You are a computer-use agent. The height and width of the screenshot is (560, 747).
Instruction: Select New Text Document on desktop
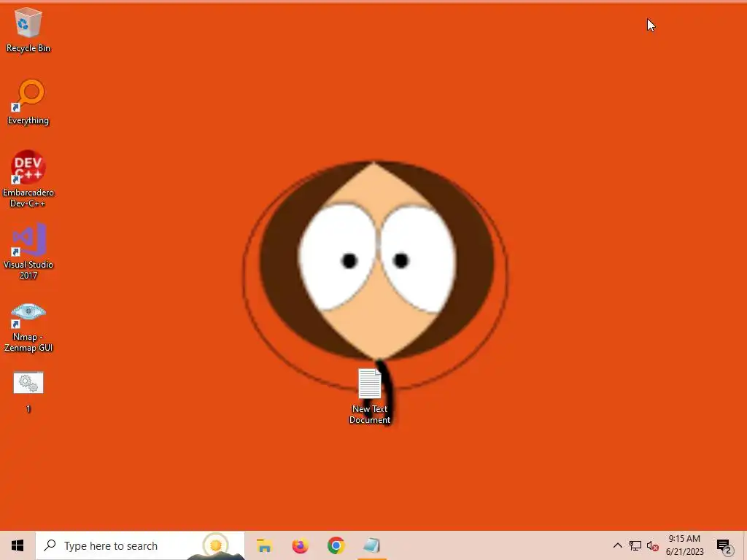tap(370, 396)
